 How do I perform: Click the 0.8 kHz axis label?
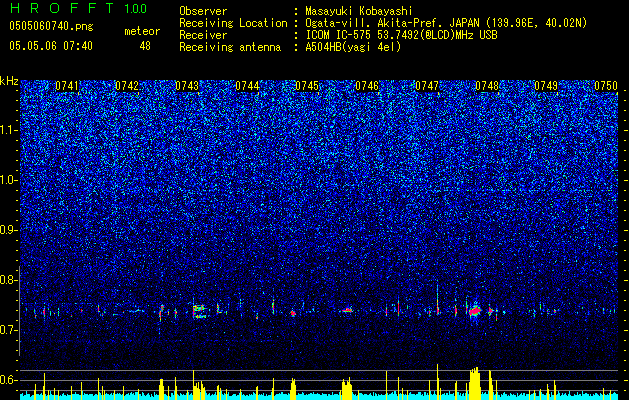click(x=8, y=280)
